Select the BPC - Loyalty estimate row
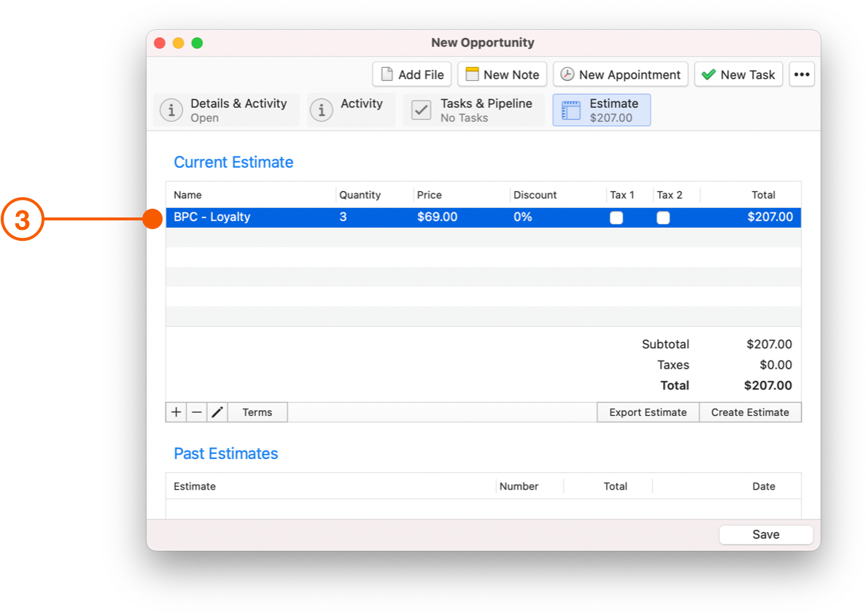Viewport: 868px width, 613px height. click(484, 217)
